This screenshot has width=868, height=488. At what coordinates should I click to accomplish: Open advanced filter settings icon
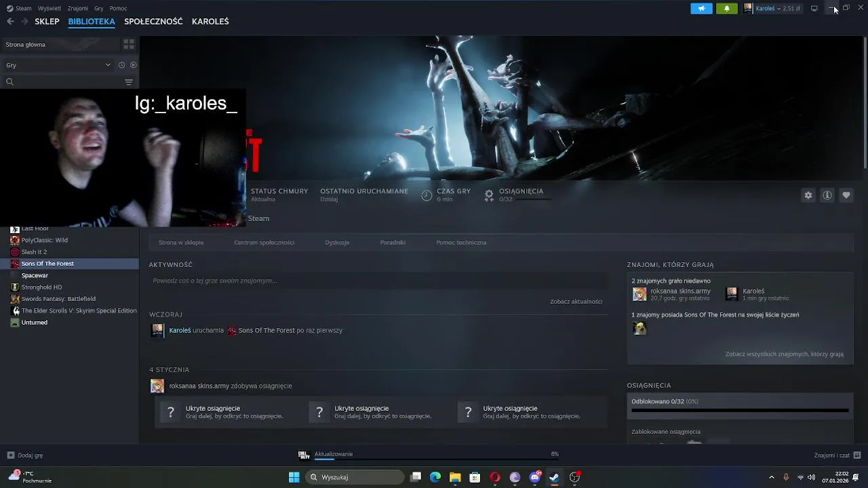coord(129,82)
